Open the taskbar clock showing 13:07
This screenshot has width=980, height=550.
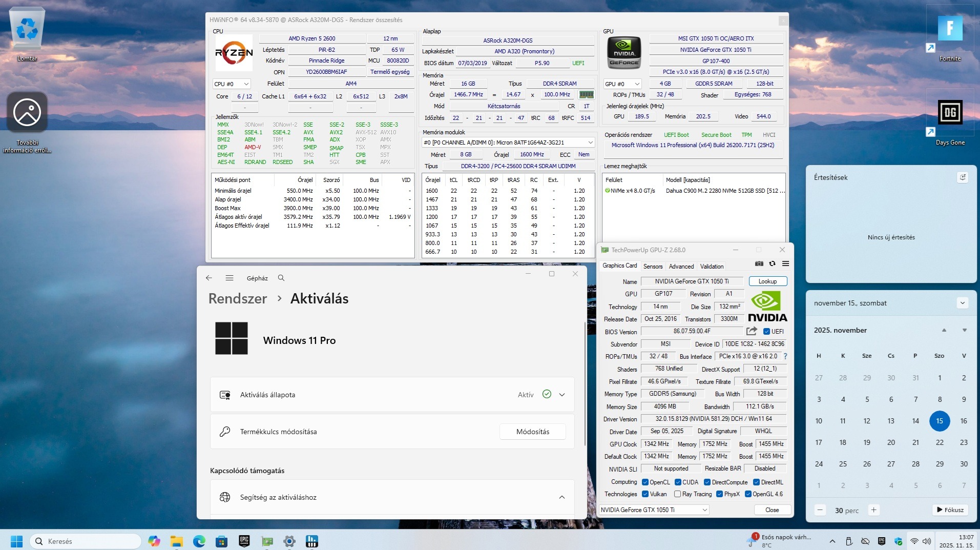point(956,541)
